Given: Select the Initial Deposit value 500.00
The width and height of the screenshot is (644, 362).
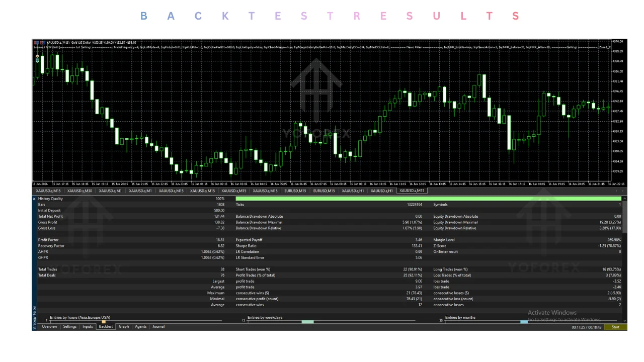Looking at the screenshot, I should pos(219,211).
